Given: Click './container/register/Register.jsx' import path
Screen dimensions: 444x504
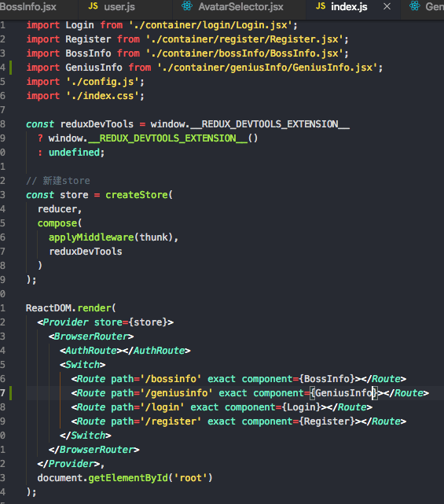Looking at the screenshot, I should tap(244, 39).
